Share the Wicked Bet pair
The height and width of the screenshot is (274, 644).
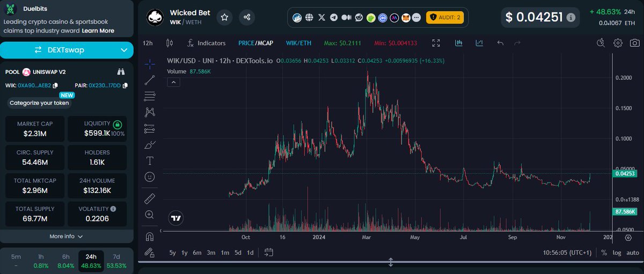[x=247, y=17]
